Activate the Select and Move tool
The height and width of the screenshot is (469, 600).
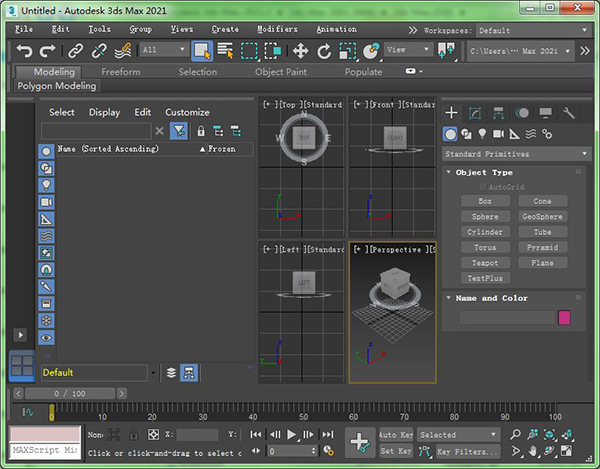tap(300, 50)
